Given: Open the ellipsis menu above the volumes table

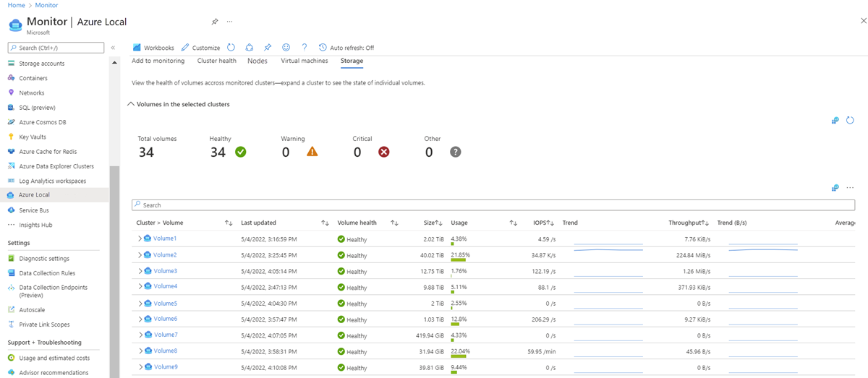Looking at the screenshot, I should click(850, 188).
